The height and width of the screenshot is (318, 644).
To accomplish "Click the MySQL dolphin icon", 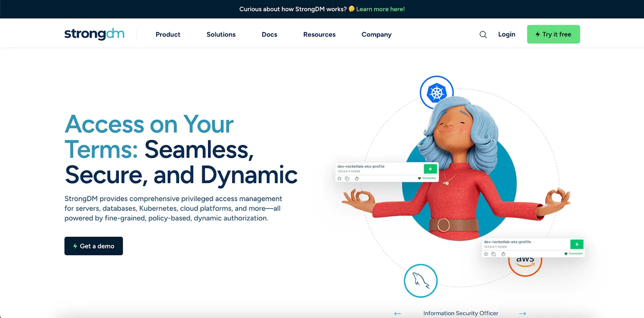I will pos(421,281).
